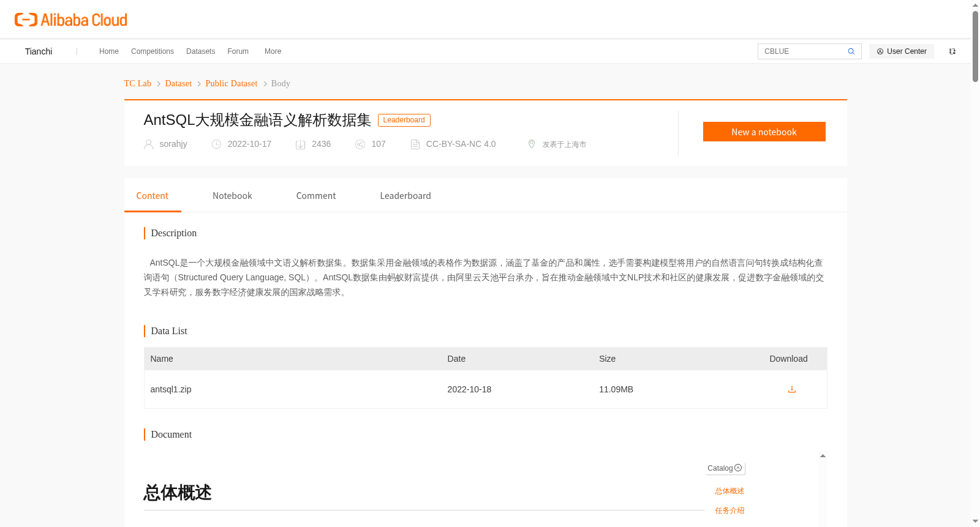The width and height of the screenshot is (980, 527).
Task: Click the Tianchi site label
Action: 39,51
